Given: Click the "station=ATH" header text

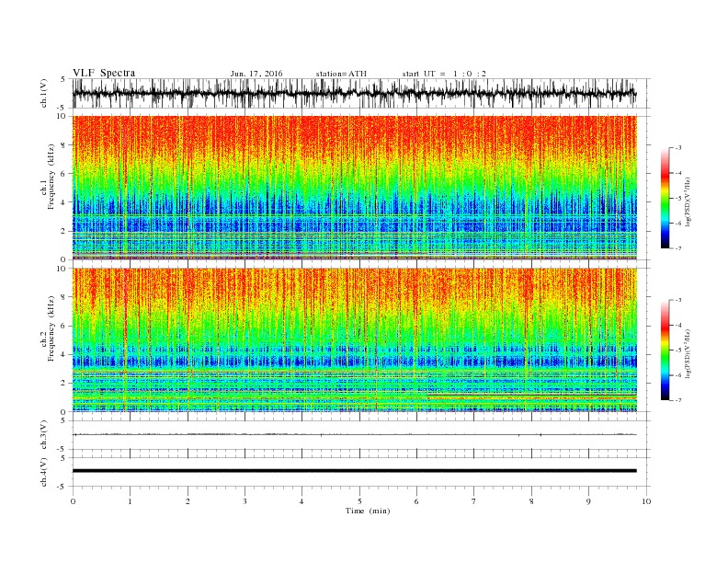Looking at the screenshot, I should click(x=341, y=74).
